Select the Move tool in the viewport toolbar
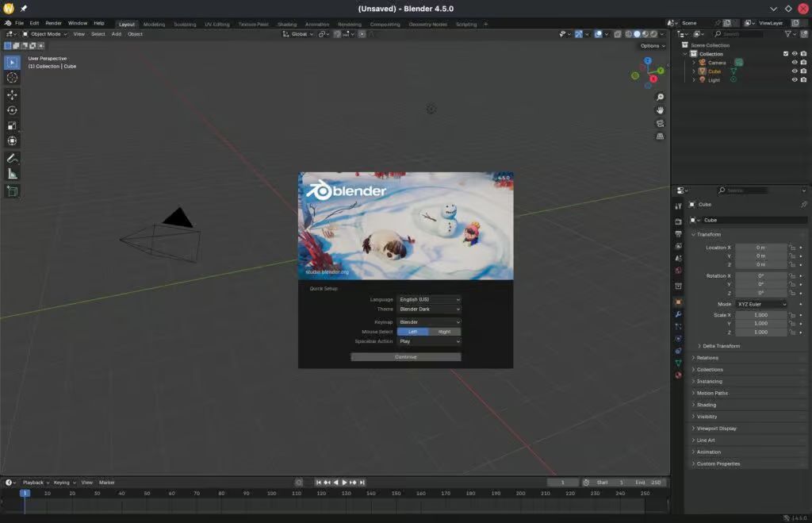 coord(12,94)
